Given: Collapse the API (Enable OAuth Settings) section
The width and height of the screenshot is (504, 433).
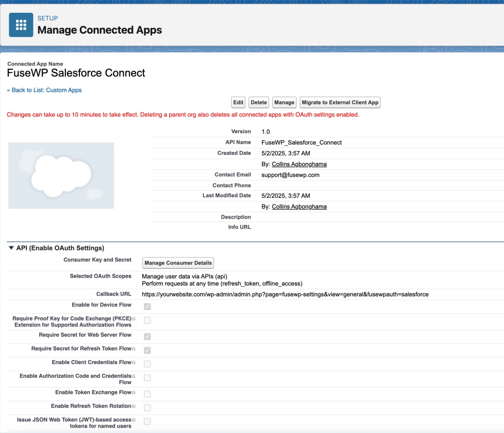Looking at the screenshot, I should pyautogui.click(x=11, y=248).
